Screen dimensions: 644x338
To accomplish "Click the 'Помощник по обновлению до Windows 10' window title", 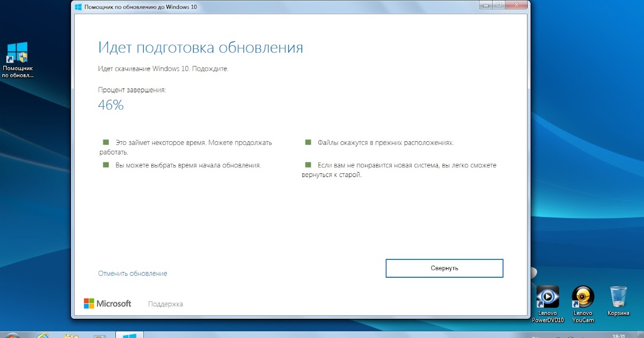I will (x=141, y=8).
